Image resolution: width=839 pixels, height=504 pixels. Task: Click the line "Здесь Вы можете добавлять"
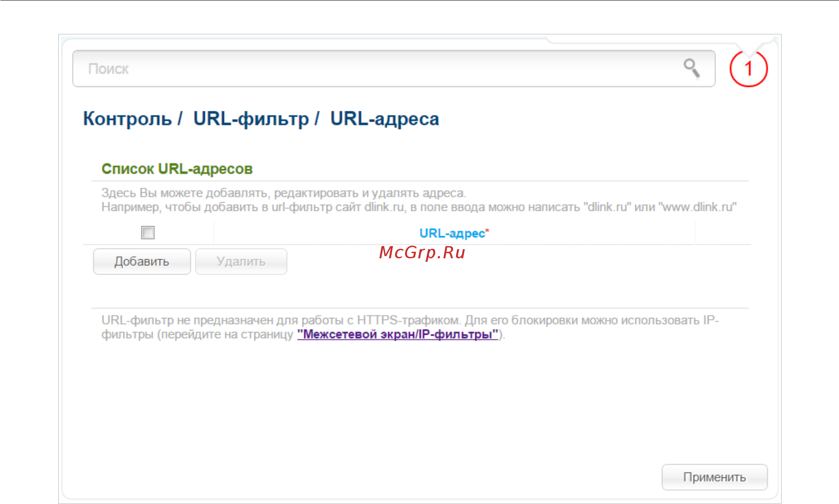pos(284,193)
